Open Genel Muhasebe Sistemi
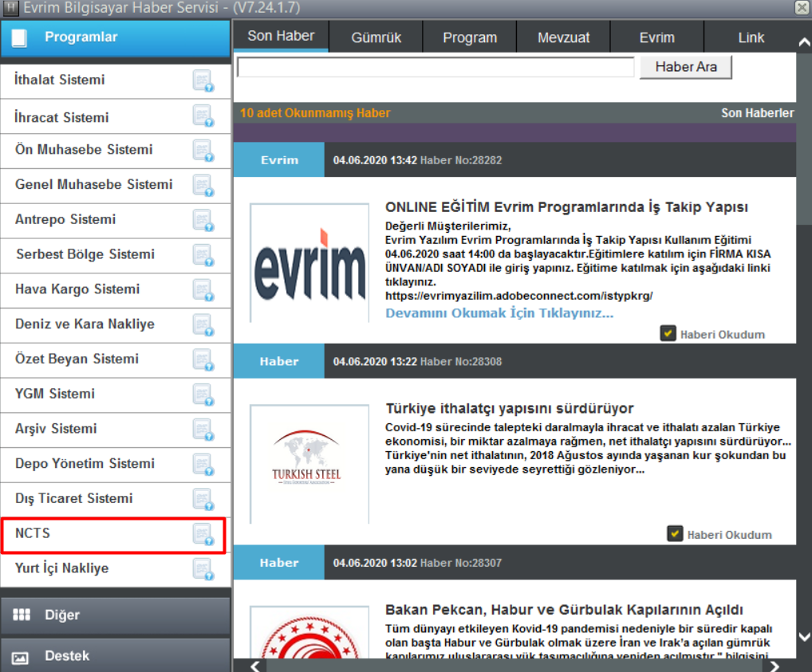 [x=115, y=186]
